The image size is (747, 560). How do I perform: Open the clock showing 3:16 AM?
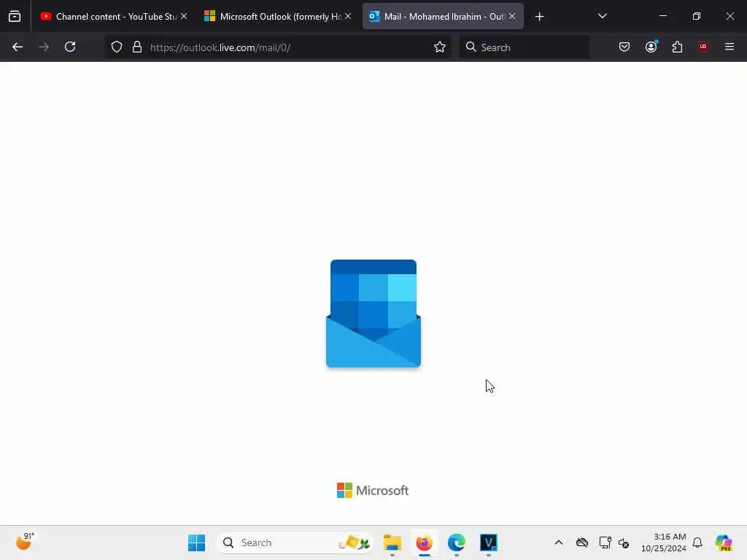(664, 542)
